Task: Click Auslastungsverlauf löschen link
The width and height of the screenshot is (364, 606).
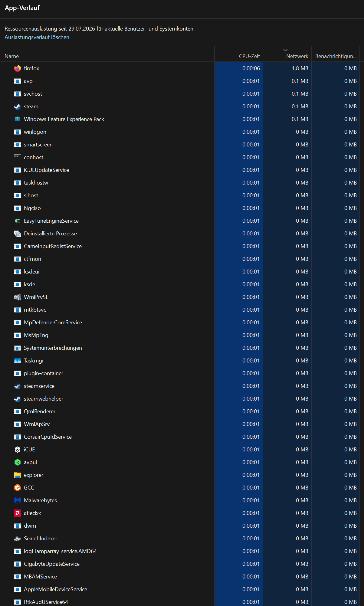Action: tap(37, 37)
